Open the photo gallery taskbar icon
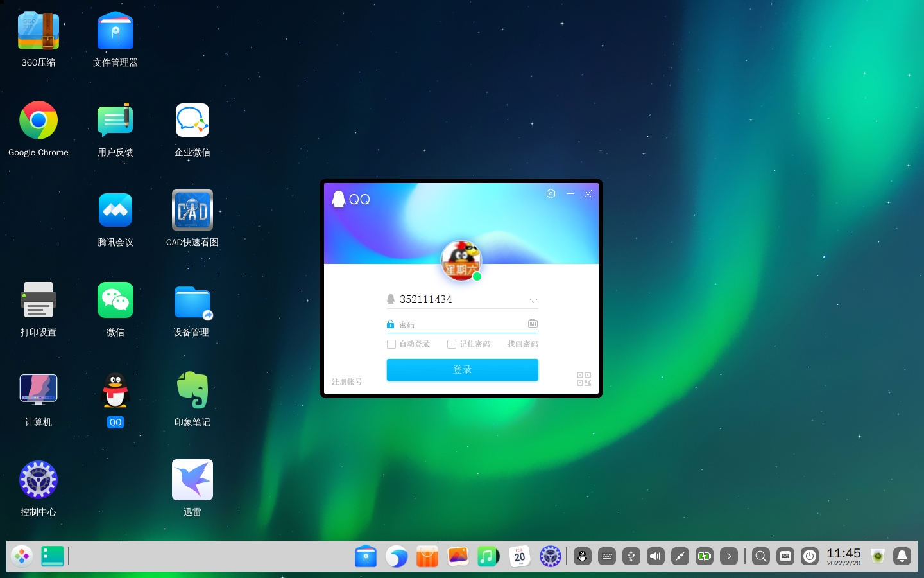This screenshot has height=578, width=924. pyautogui.click(x=458, y=556)
